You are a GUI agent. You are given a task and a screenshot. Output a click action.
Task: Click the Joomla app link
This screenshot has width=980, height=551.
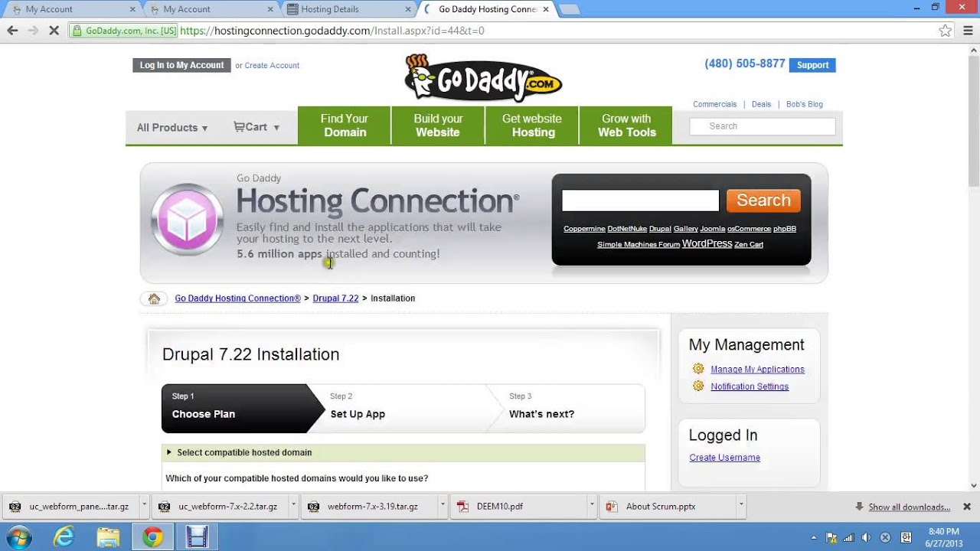[x=712, y=229]
